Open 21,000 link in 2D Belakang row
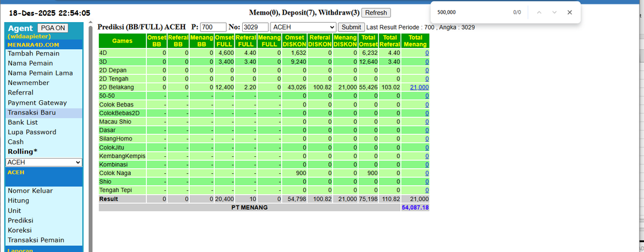Image resolution: width=644 pixels, height=252 pixels. pyautogui.click(x=419, y=88)
